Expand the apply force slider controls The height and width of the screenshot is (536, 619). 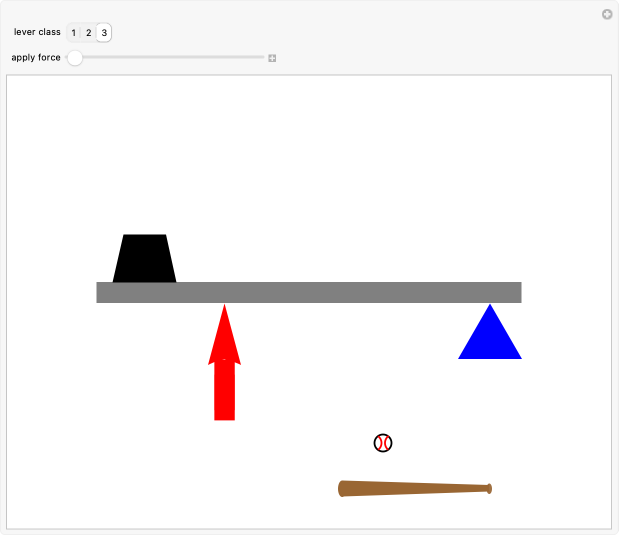pos(272,58)
